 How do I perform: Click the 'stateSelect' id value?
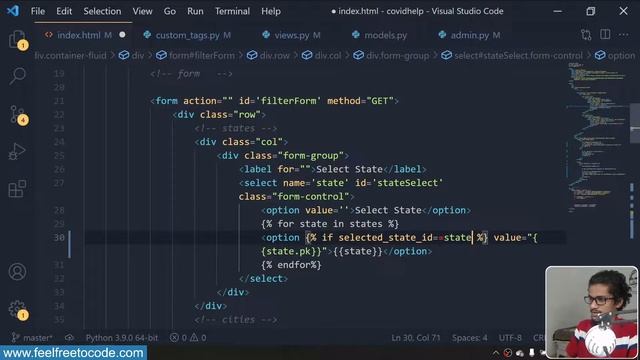pos(407,183)
